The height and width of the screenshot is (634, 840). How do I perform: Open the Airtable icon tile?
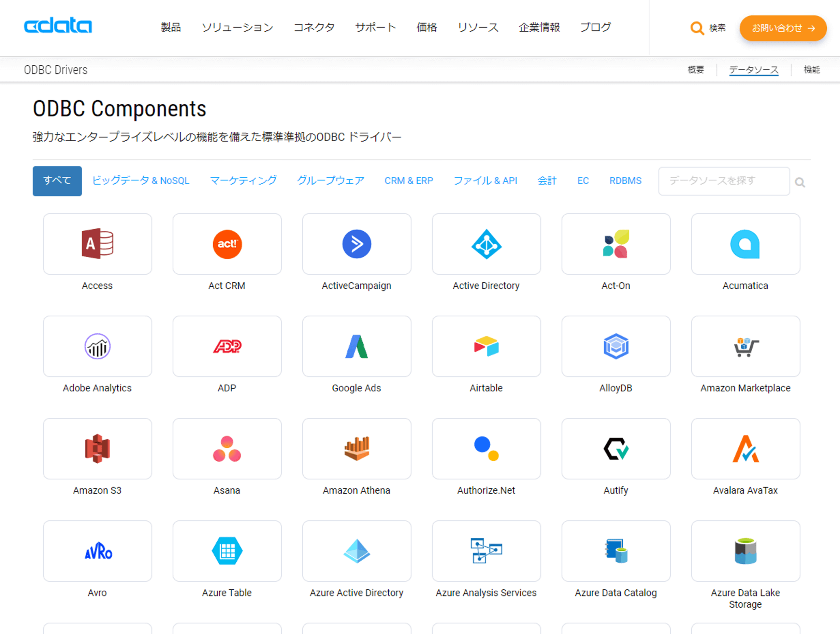point(486,346)
